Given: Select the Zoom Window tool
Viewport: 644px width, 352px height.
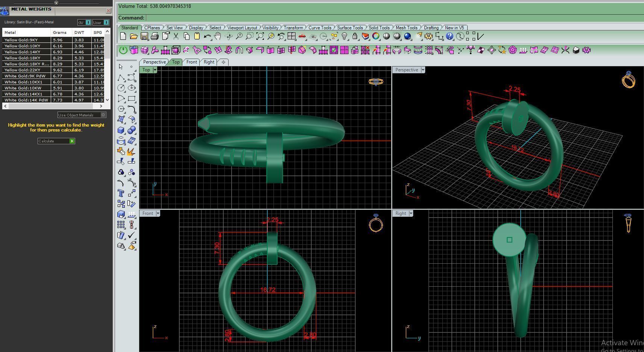Looking at the screenshot, I should click(249, 36).
